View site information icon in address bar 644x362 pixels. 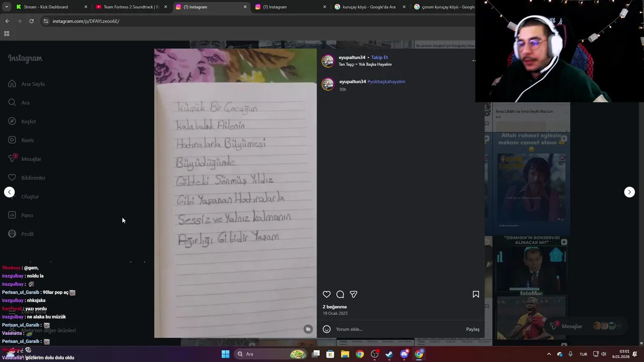[x=46, y=21]
